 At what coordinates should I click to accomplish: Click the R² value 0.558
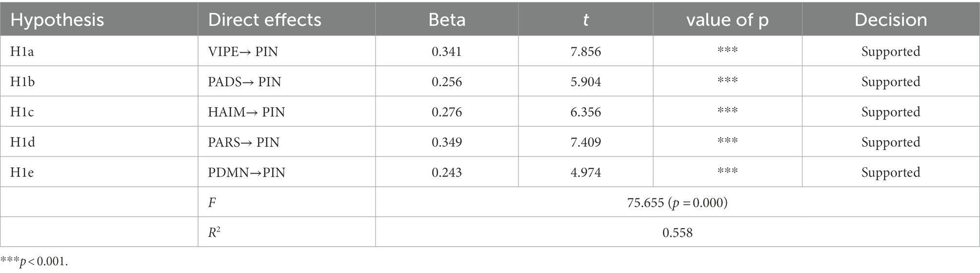tap(678, 233)
